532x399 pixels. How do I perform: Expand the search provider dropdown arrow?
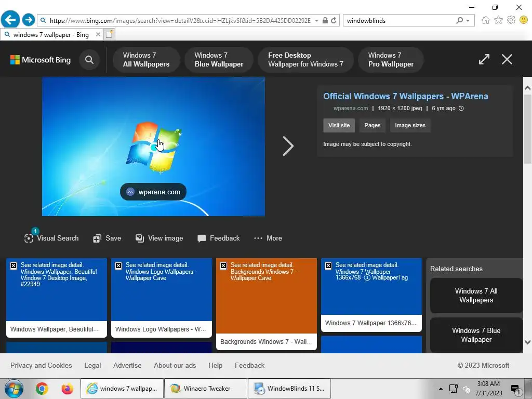pyautogui.click(x=468, y=21)
